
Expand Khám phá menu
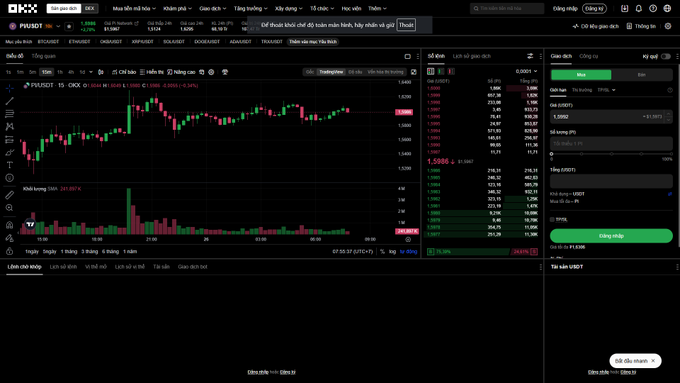tap(177, 8)
